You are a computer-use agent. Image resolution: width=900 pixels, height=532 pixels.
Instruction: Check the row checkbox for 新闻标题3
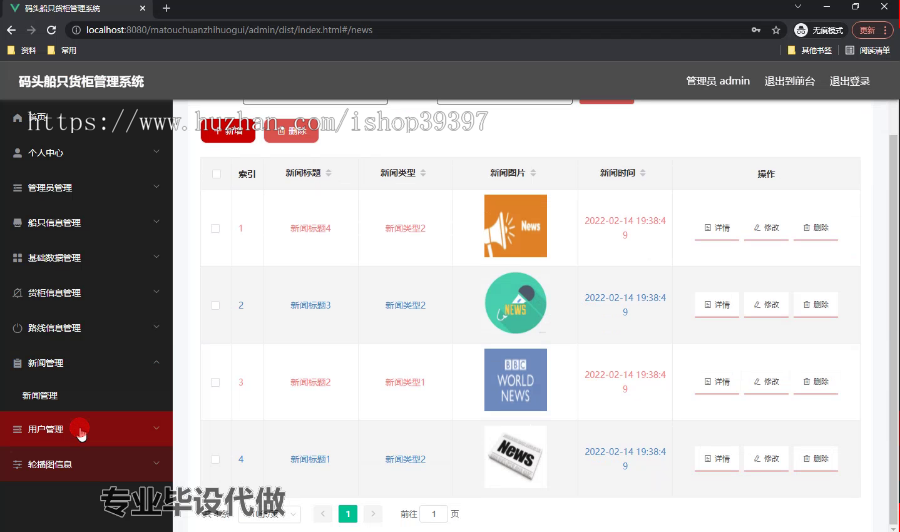click(215, 305)
